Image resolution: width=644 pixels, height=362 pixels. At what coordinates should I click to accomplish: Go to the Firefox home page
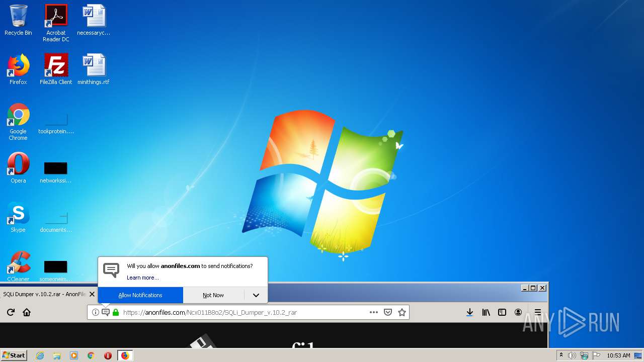pos(27,312)
